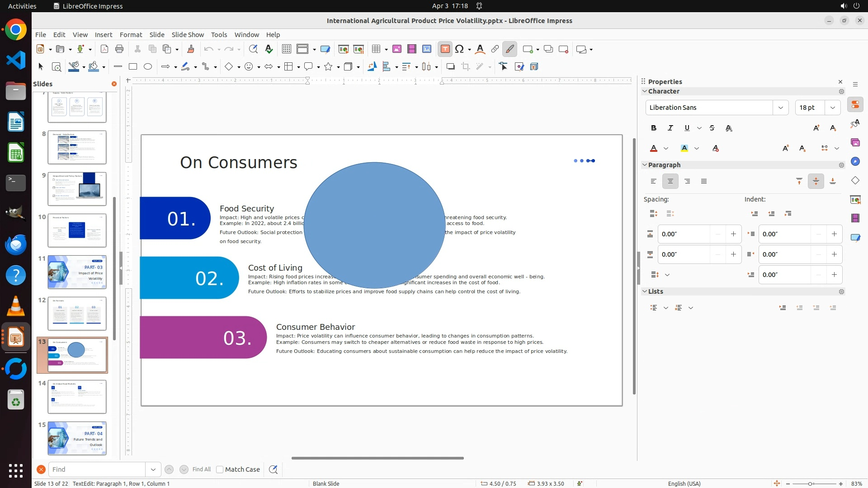This screenshot has width=868, height=488.
Task: Toggle Bold in the Character panel
Action: tap(653, 128)
